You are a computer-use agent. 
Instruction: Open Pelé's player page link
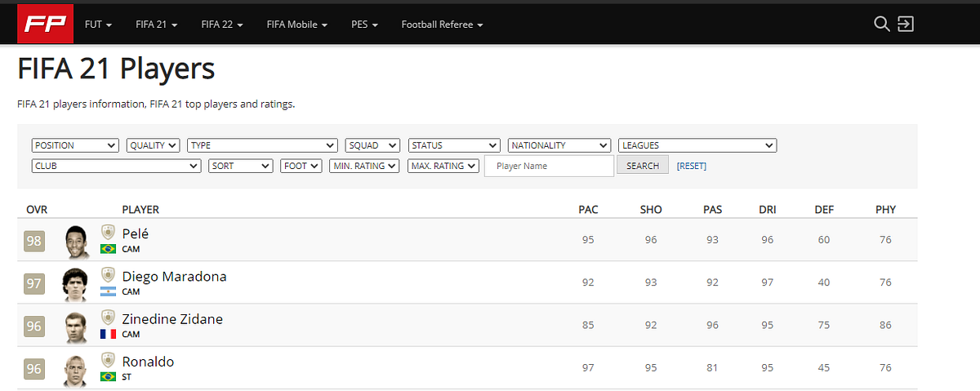coord(136,233)
